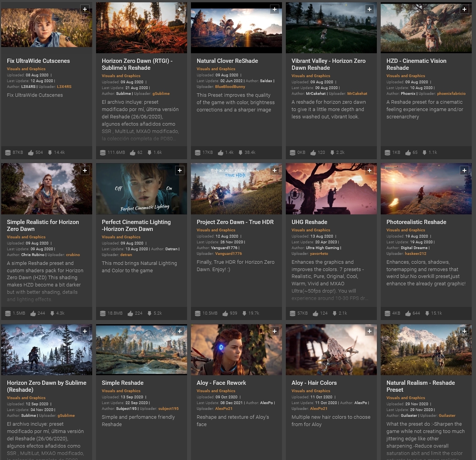Click endorse thumbs-up icon on Natural Clover ReShade
This screenshot has width=476, height=460.
click(221, 153)
